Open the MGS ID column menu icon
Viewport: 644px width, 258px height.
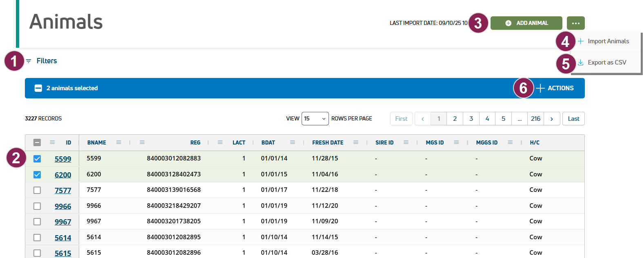tap(456, 142)
